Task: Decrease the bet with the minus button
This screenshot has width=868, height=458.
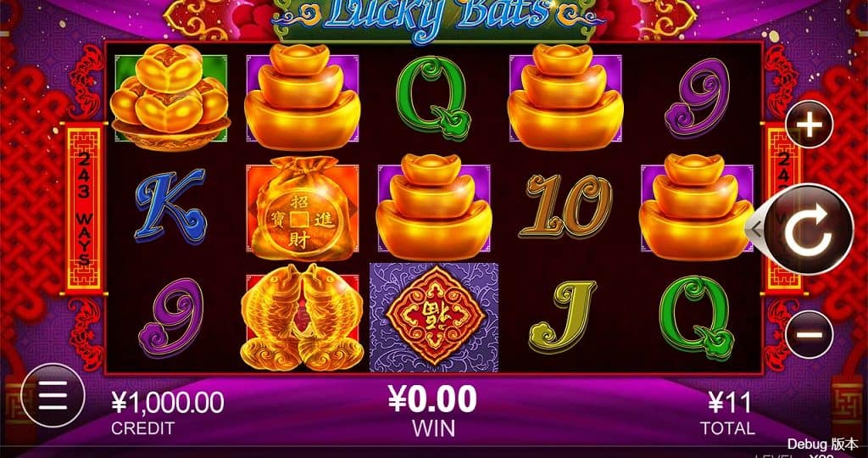Action: [810, 334]
